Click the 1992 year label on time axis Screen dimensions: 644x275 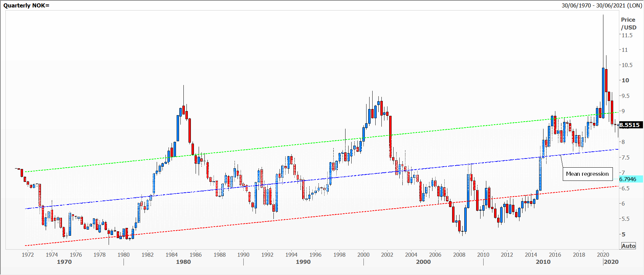(267, 255)
